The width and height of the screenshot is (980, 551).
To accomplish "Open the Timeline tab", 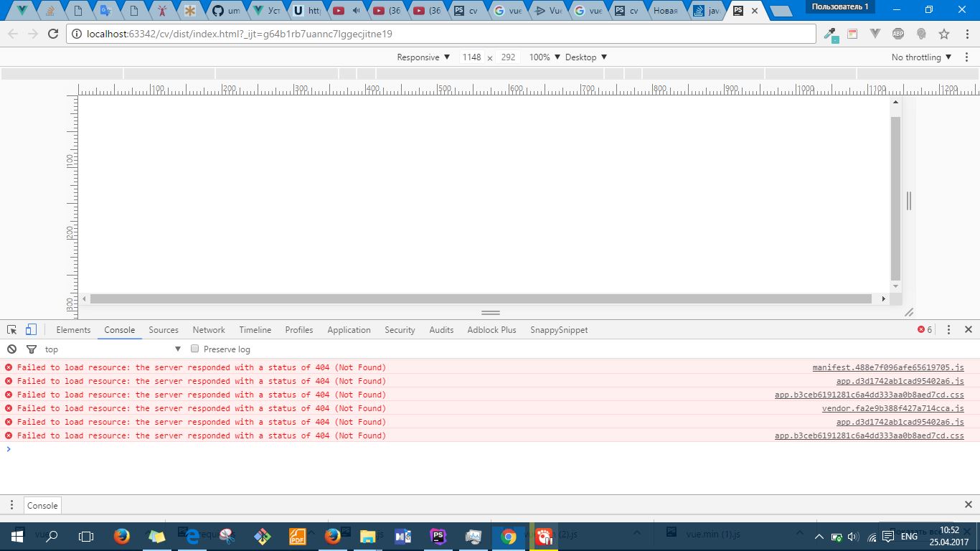I will coord(255,330).
